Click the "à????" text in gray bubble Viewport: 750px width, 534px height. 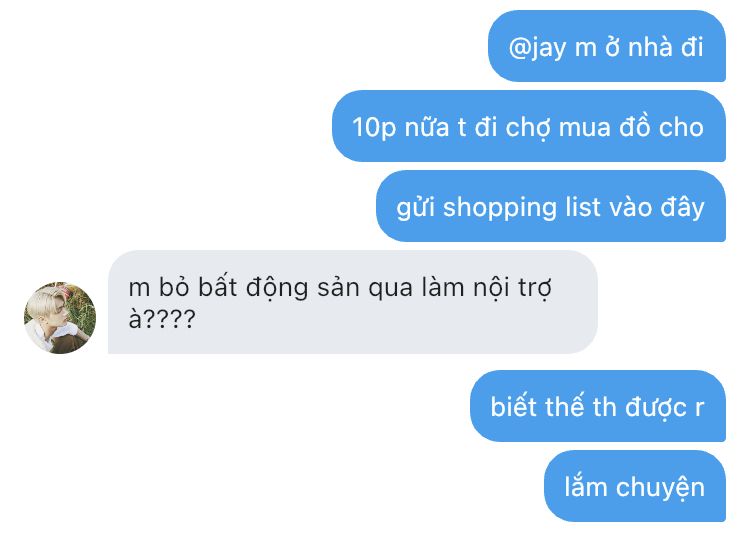point(162,319)
